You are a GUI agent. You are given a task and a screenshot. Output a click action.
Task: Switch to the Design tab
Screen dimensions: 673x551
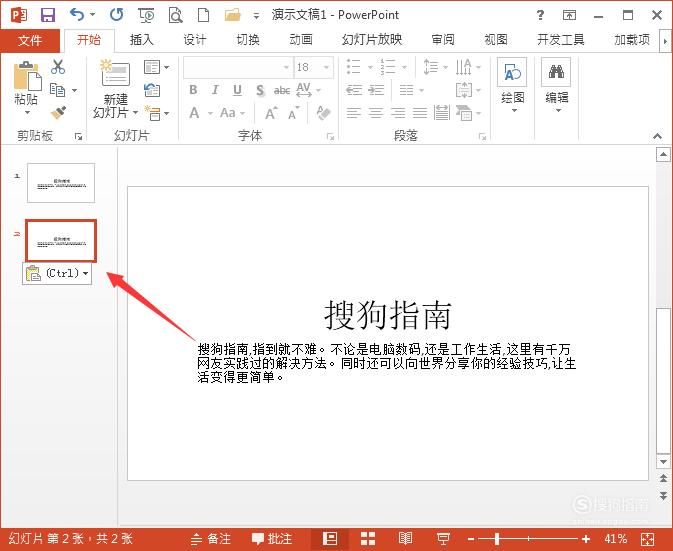click(x=195, y=40)
